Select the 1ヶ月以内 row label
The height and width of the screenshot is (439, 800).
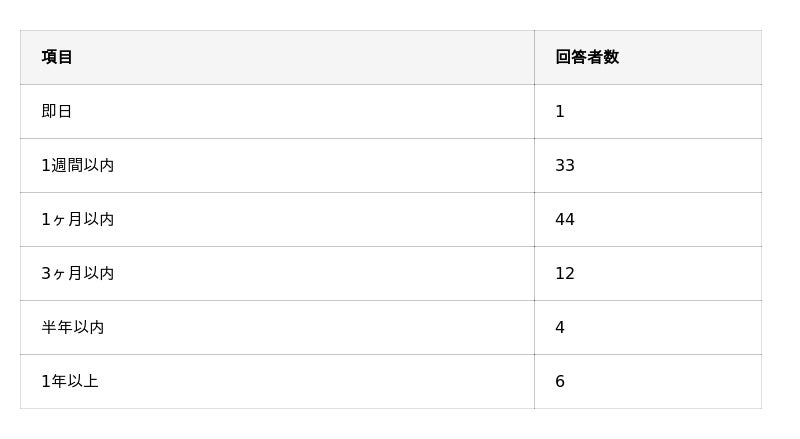77,219
